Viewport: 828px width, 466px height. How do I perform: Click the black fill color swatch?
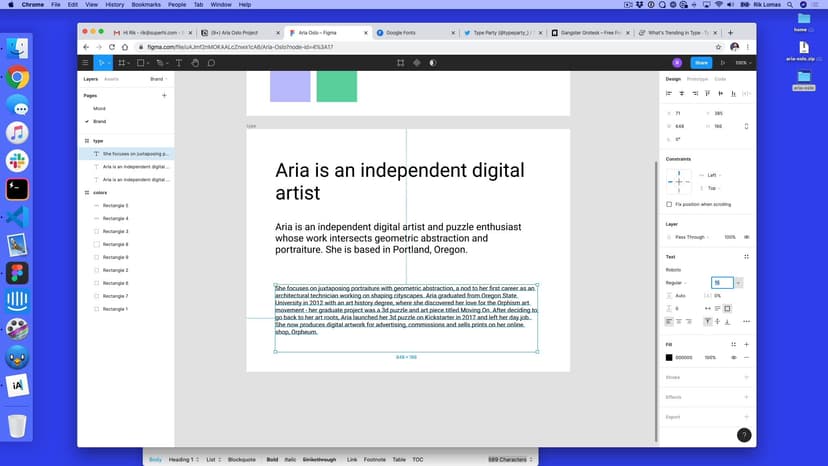(x=669, y=357)
